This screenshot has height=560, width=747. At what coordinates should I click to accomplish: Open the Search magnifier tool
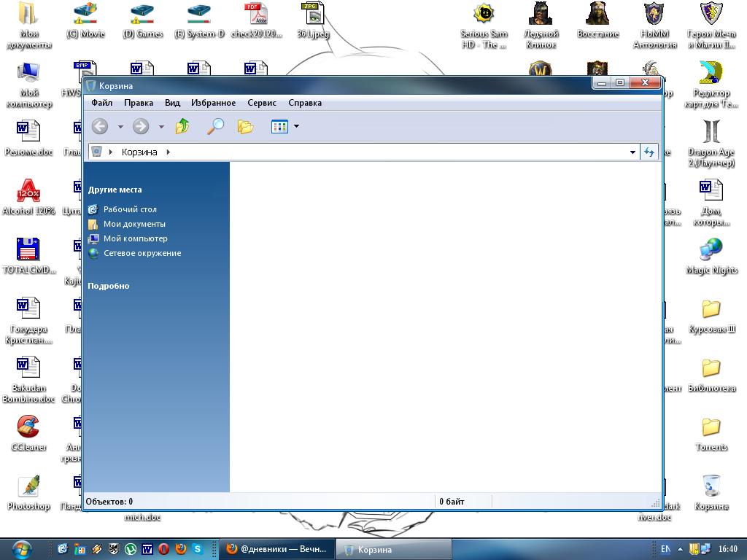215,127
